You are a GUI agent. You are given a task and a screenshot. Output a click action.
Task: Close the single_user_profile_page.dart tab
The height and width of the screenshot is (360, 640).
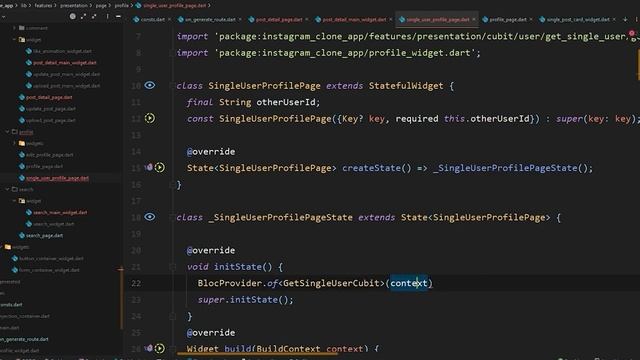[x=474, y=19]
